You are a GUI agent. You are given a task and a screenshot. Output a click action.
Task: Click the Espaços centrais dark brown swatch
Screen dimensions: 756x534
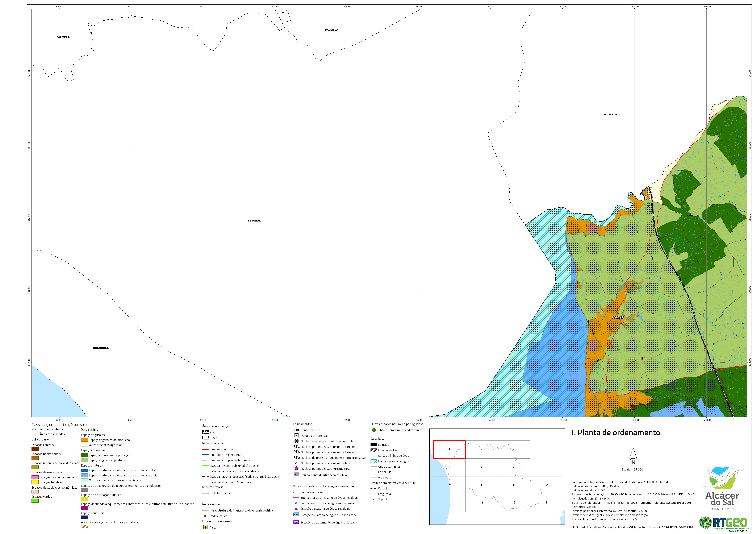click(x=35, y=449)
